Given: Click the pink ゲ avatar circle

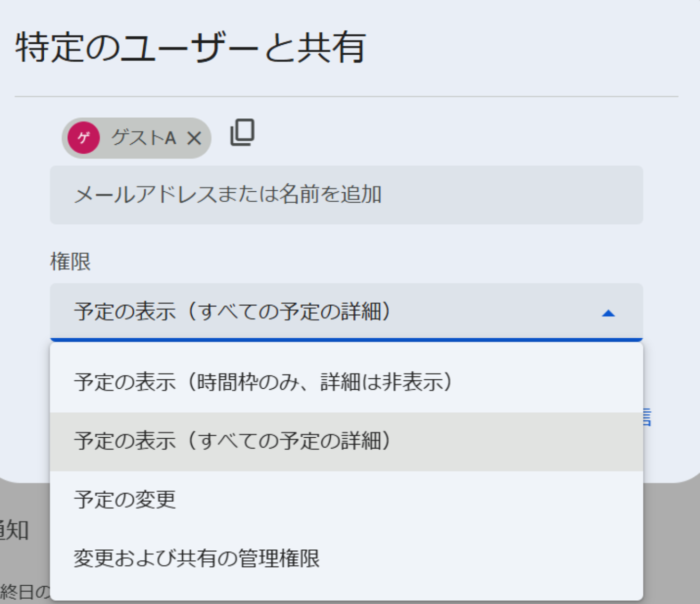Looking at the screenshot, I should (83, 138).
